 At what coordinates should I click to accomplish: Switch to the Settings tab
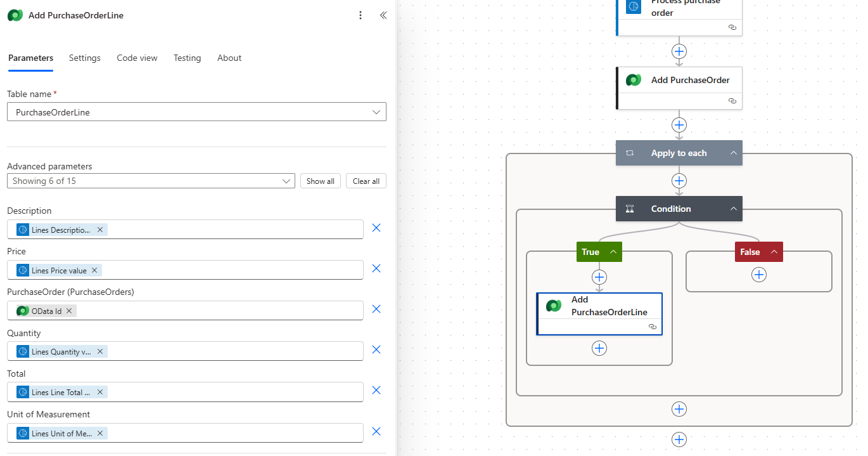(84, 58)
